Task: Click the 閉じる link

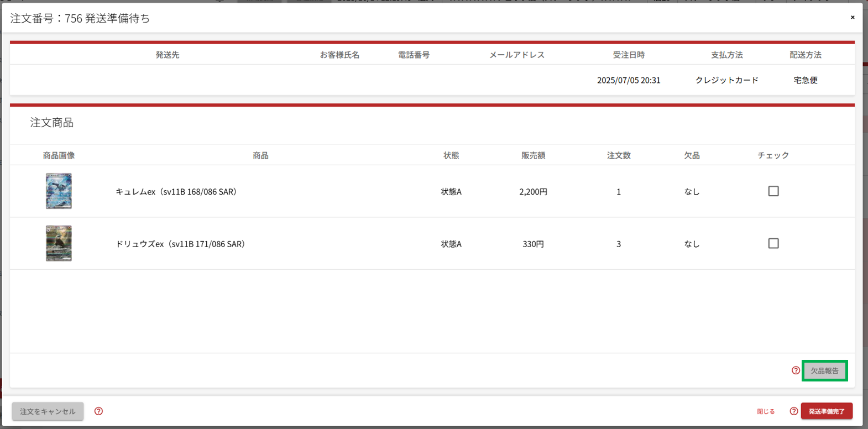Action: coord(766,411)
